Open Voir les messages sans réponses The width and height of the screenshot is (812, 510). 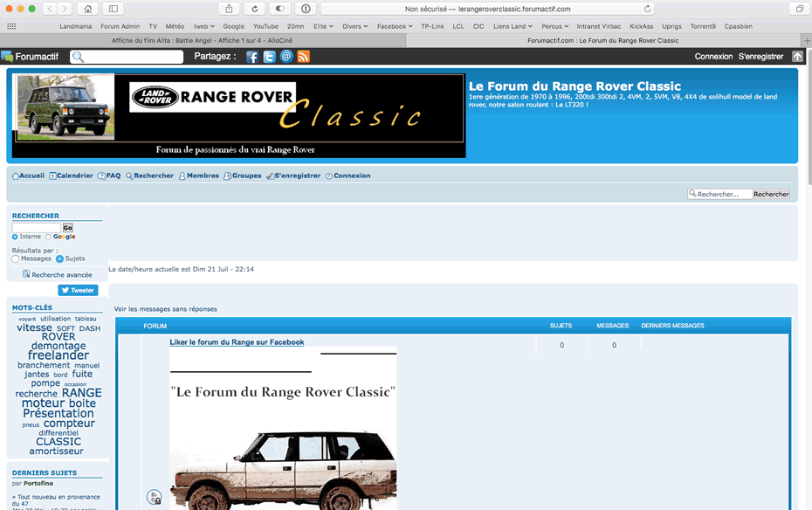click(x=166, y=309)
